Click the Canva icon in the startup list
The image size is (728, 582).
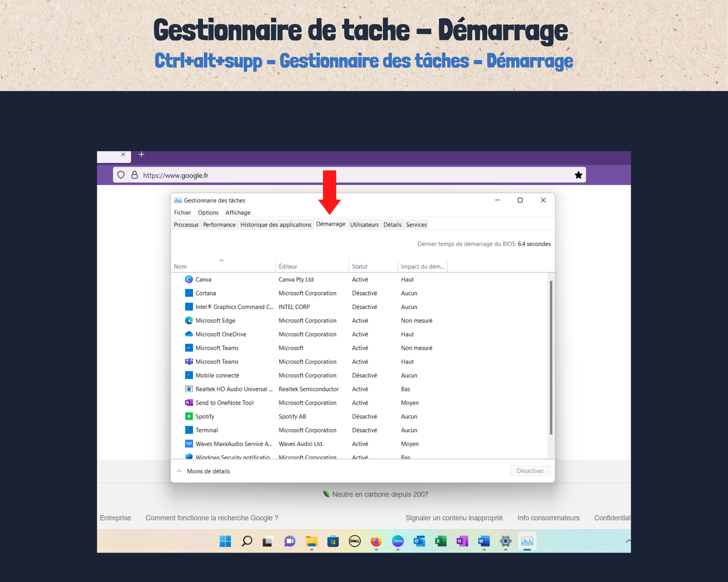[x=189, y=279]
